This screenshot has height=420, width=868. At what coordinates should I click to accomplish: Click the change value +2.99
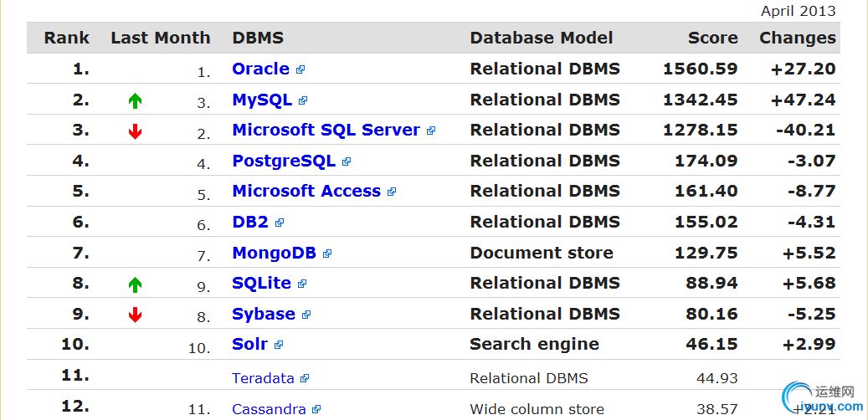809,344
